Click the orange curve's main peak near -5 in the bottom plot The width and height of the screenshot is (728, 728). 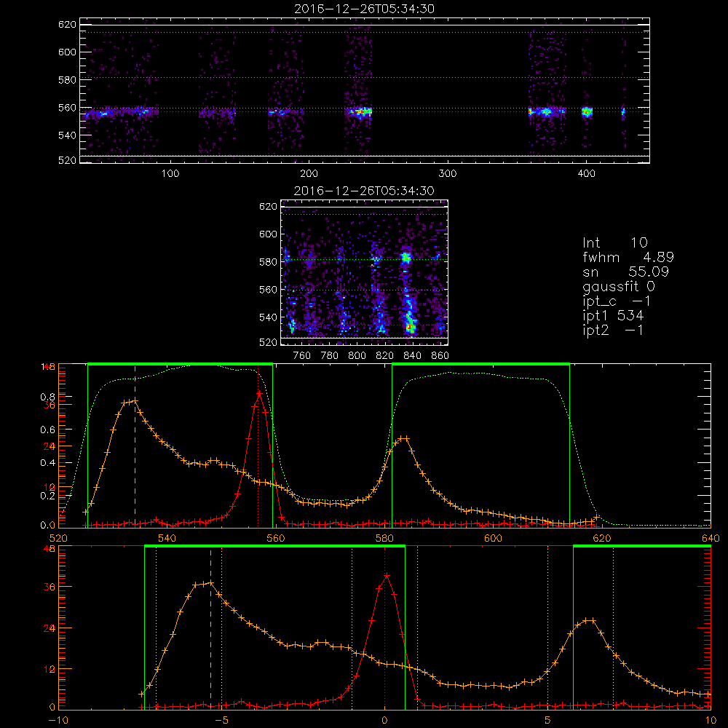click(x=210, y=583)
